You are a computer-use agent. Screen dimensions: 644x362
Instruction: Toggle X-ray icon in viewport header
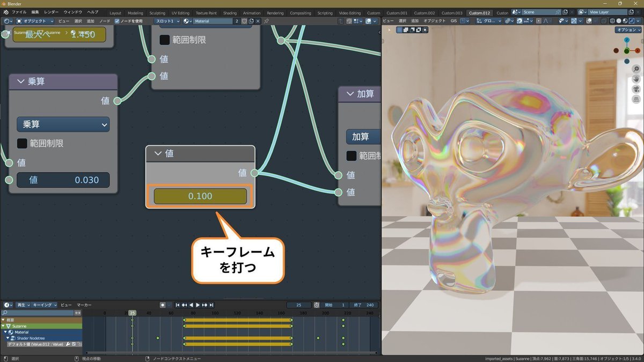[x=604, y=21]
